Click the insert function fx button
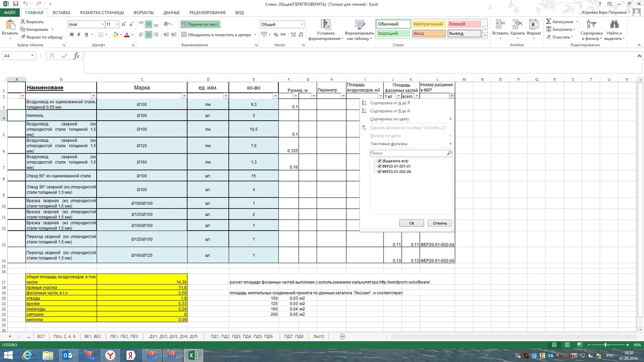 pyautogui.click(x=76, y=56)
